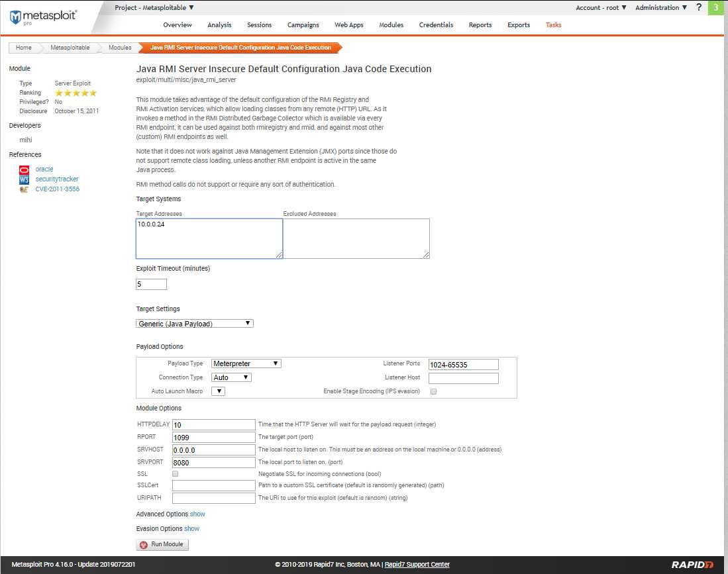Open the Generic (Java Payload) target dropdown

pos(195,324)
